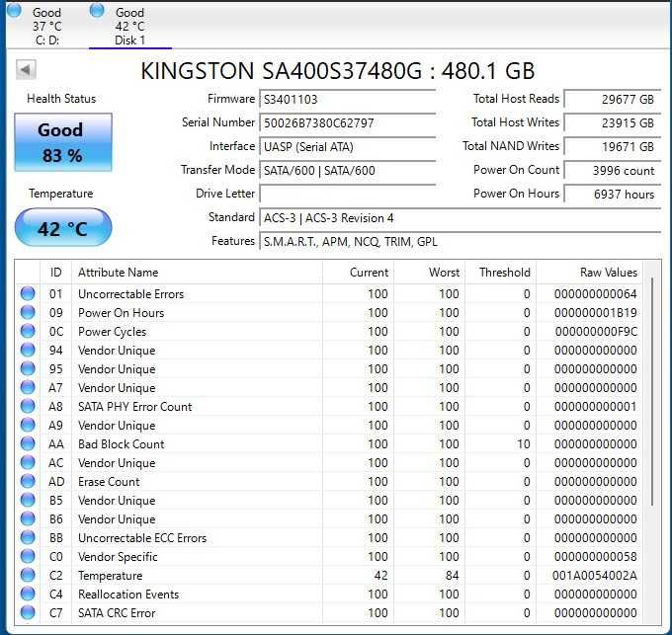The width and height of the screenshot is (672, 635).
Task: Click the ID column header
Action: coord(55,273)
